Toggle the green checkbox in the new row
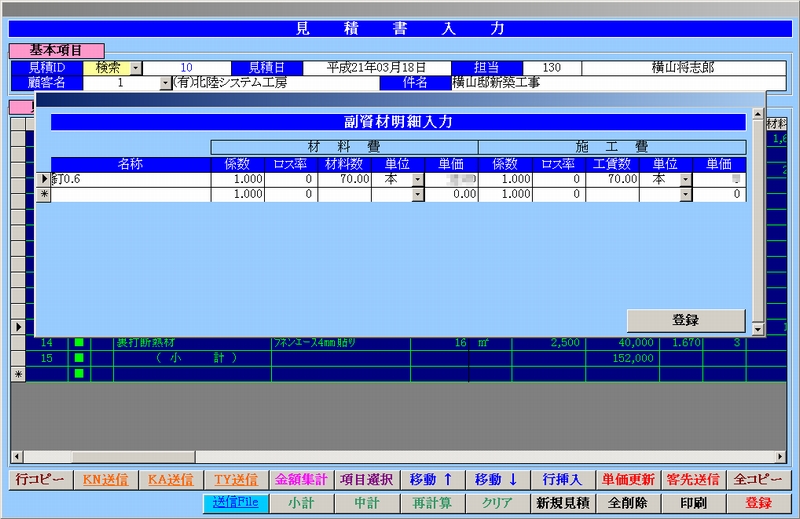Viewport: 800px width, 519px height. click(x=79, y=373)
